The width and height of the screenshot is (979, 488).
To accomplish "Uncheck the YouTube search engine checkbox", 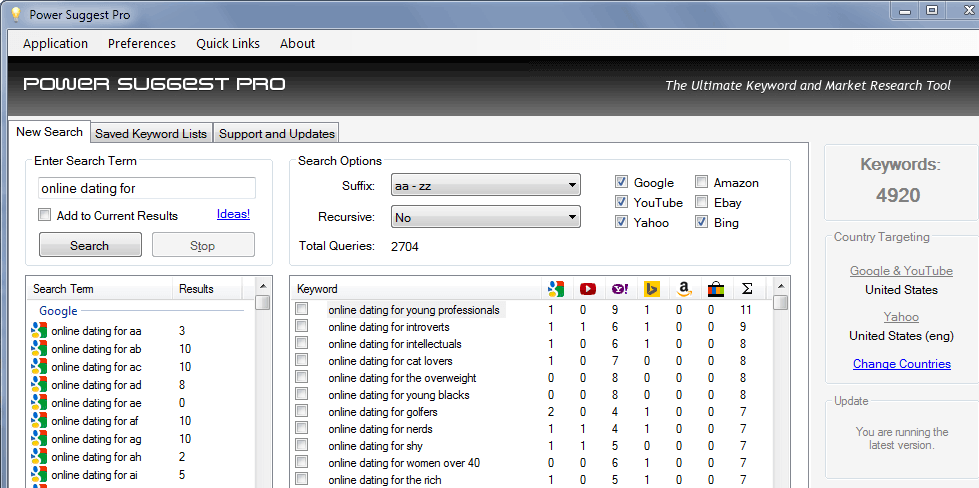I will click(x=621, y=202).
